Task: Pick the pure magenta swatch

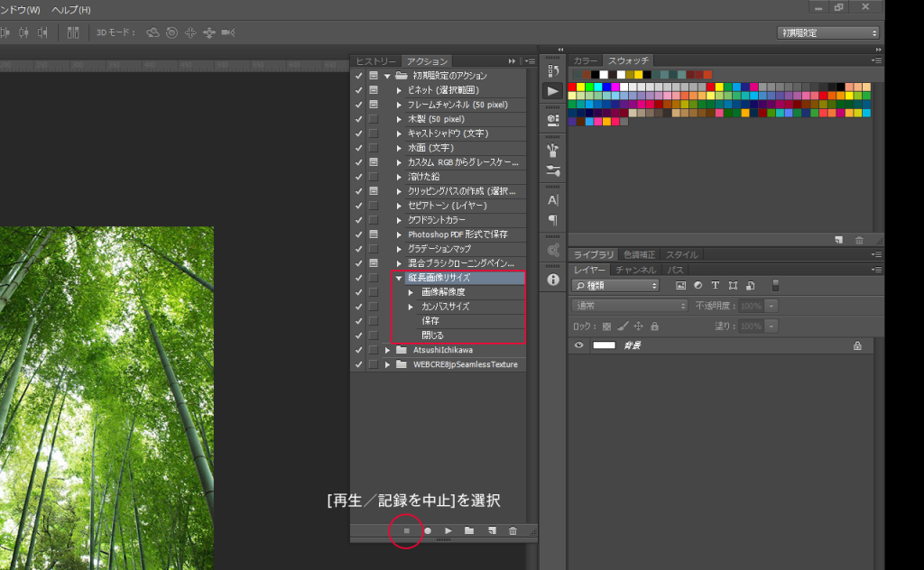Action: pos(615,87)
